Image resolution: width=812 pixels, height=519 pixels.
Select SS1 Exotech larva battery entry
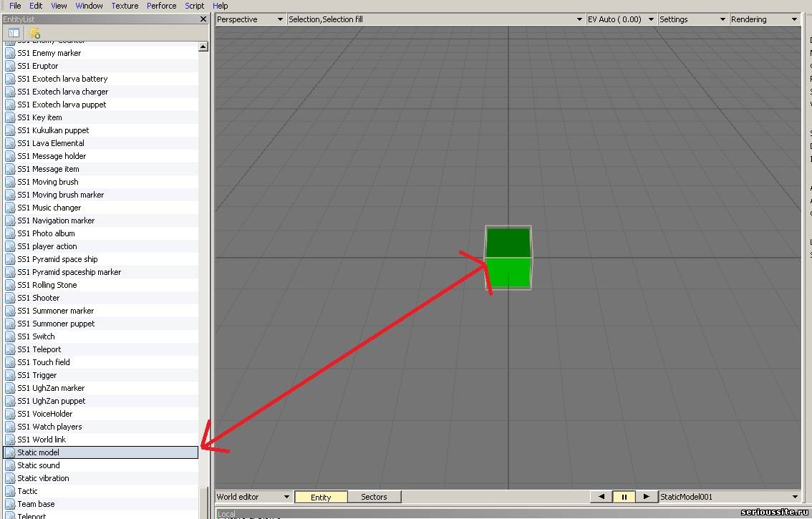click(101, 79)
